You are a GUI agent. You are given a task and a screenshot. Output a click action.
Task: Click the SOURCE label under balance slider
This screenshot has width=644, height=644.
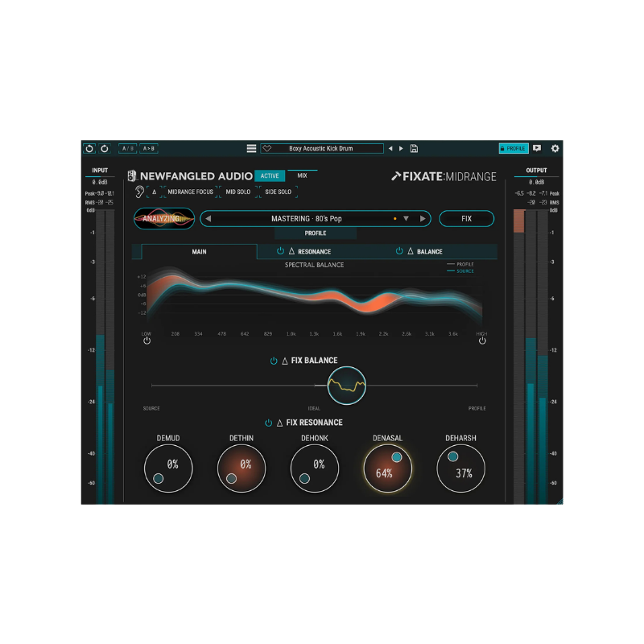[151, 408]
